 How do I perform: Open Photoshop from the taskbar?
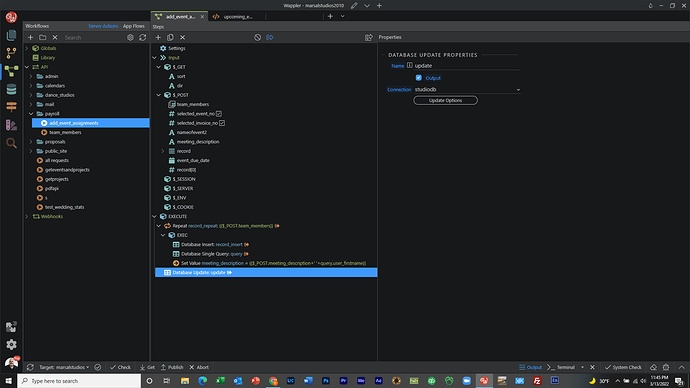[x=326, y=381]
